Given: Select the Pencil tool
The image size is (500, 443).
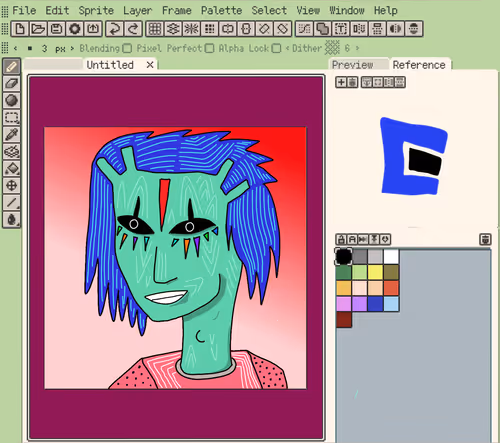Looking at the screenshot, I should click(12, 66).
